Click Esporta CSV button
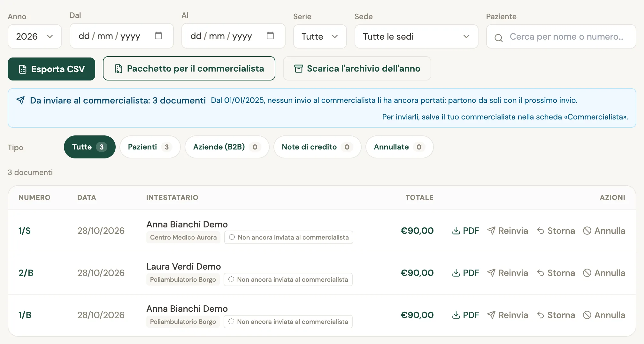This screenshot has height=344, width=644. (x=51, y=69)
